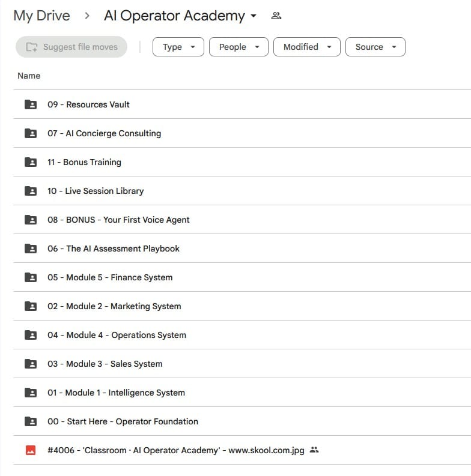471x476 pixels.
Task: Click the folder icon for 06 - AI Assessment Playbook
Action: pos(31,249)
